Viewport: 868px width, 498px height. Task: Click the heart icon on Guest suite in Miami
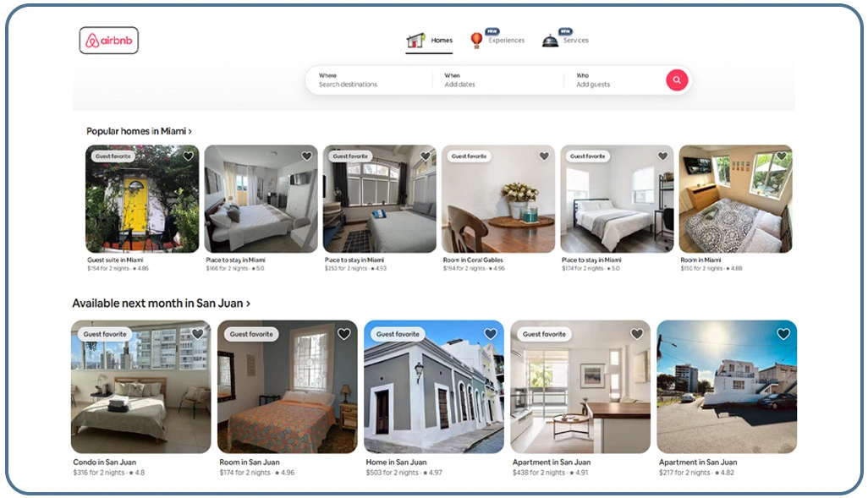[x=188, y=156]
